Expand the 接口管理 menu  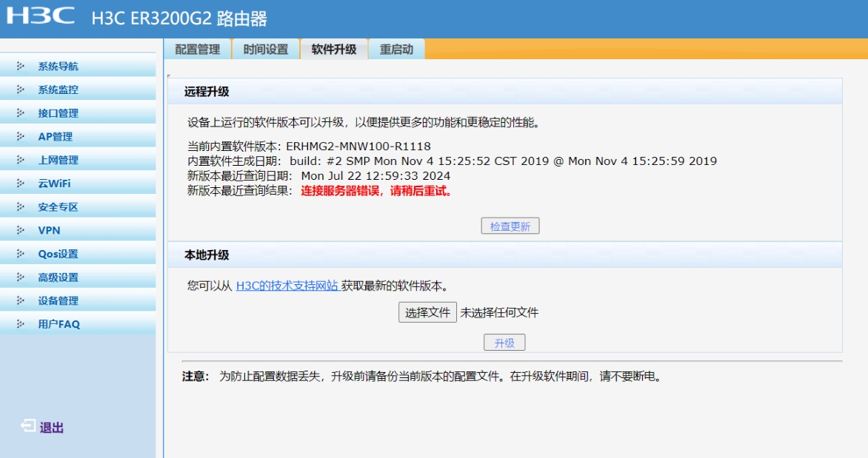[x=78, y=113]
